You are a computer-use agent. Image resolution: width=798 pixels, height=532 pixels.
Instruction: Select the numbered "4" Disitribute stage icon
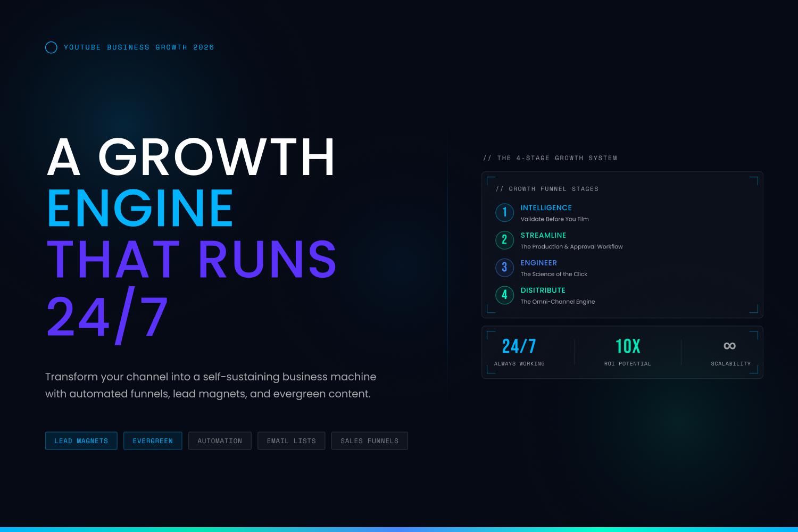coord(505,295)
